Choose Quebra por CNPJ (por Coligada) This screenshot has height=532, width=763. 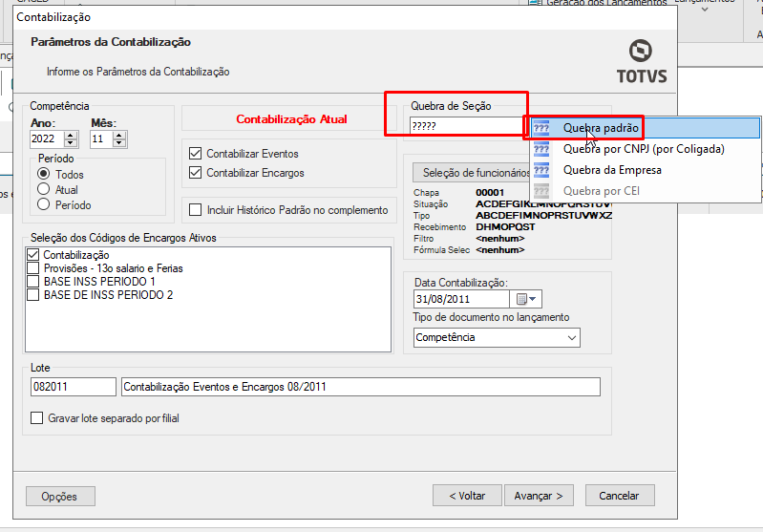(x=646, y=149)
